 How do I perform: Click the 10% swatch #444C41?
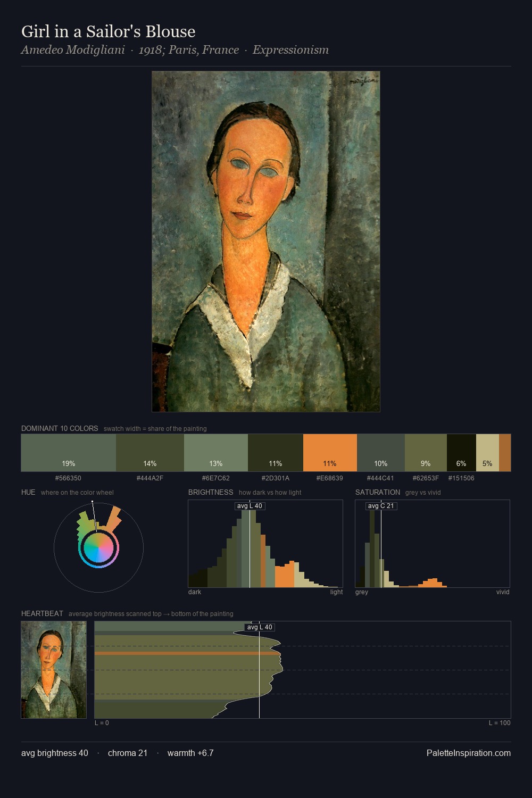click(x=381, y=453)
